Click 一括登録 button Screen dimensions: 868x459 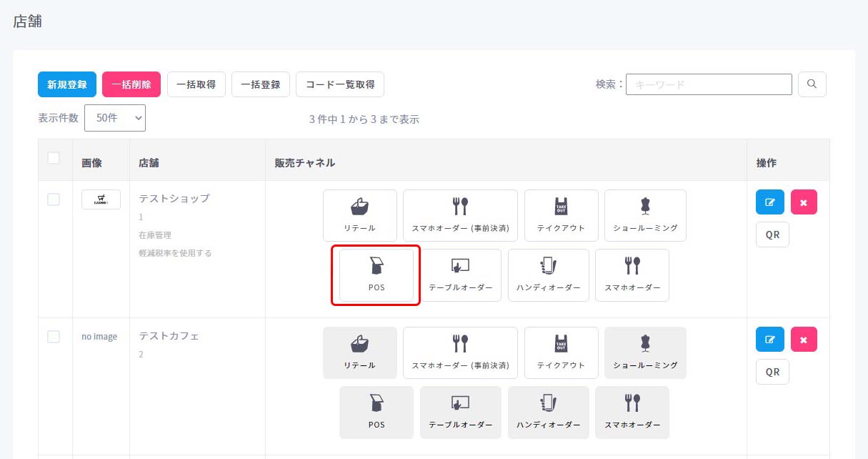261,84
